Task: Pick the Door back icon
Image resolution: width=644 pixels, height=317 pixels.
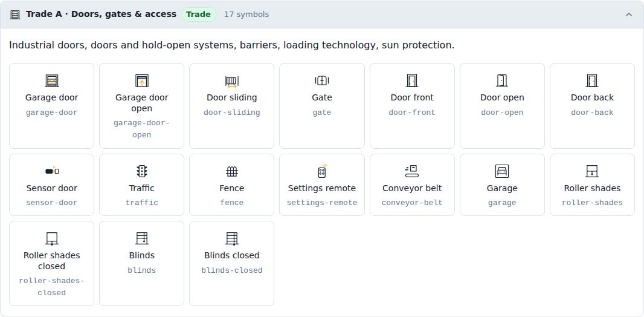Action: pos(592,80)
